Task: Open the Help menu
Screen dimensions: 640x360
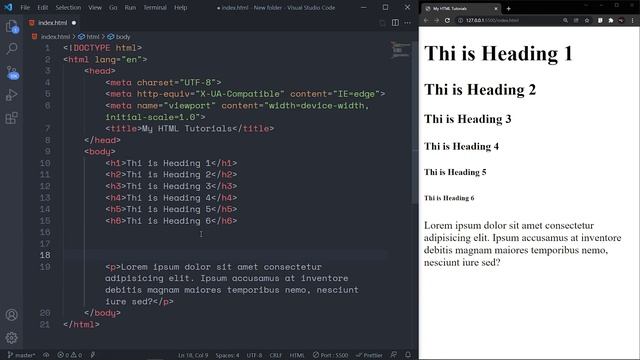Action: pyautogui.click(x=180, y=7)
